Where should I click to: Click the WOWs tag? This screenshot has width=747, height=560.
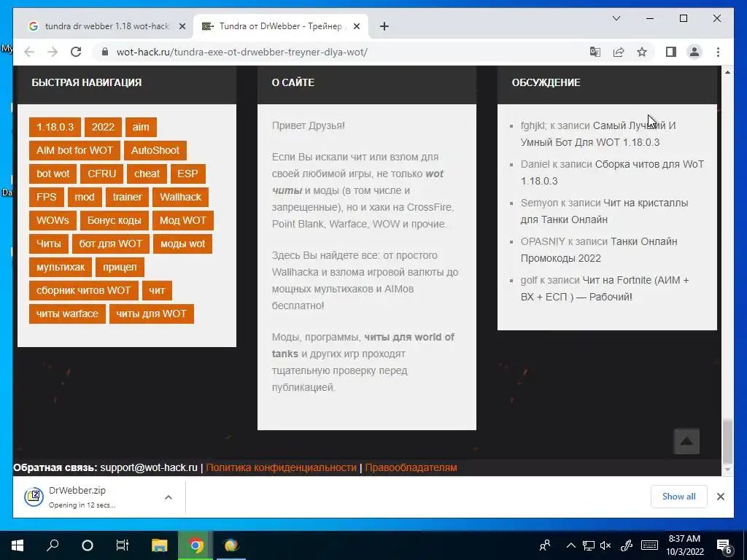53,220
